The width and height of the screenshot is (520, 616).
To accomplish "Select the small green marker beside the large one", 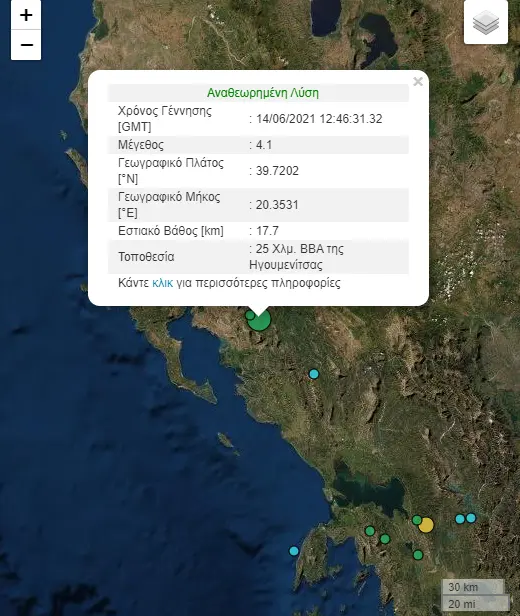I will [x=250, y=315].
